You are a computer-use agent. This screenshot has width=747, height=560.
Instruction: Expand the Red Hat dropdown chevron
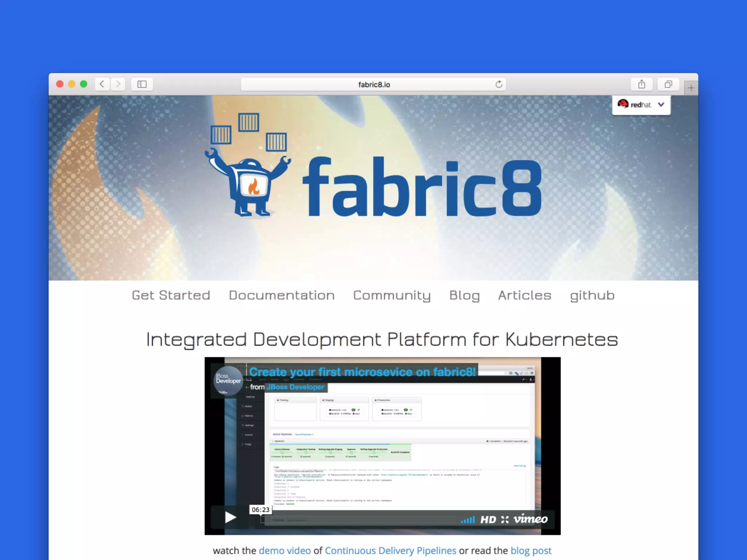click(x=661, y=105)
